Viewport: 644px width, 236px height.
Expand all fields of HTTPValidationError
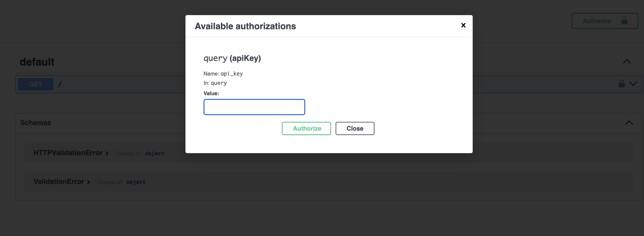pos(128,153)
